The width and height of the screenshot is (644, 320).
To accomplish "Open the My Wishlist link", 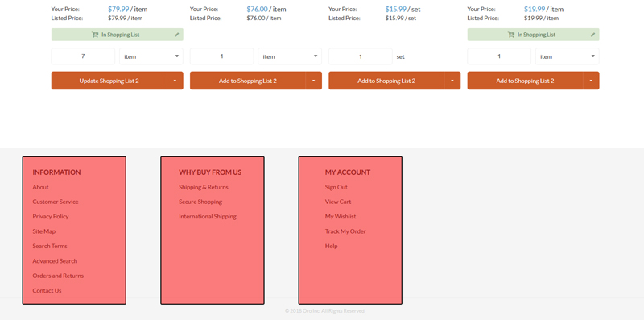I will pyautogui.click(x=341, y=216).
